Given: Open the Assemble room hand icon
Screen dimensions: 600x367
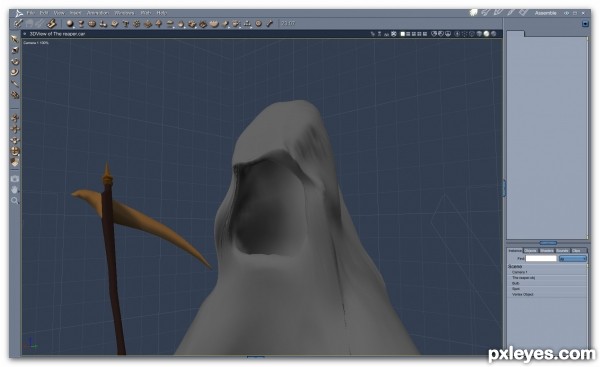Looking at the screenshot, I should pos(474,13).
